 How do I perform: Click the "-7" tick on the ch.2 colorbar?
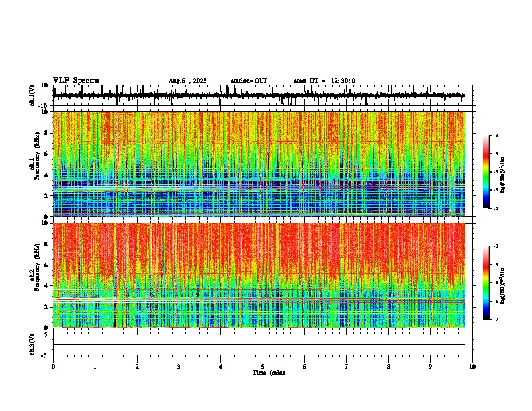click(x=496, y=320)
